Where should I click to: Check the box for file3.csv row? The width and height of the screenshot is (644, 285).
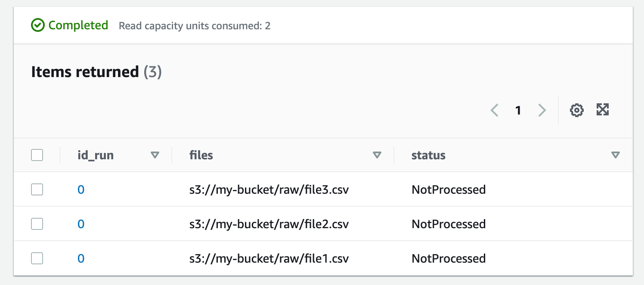[x=37, y=189]
